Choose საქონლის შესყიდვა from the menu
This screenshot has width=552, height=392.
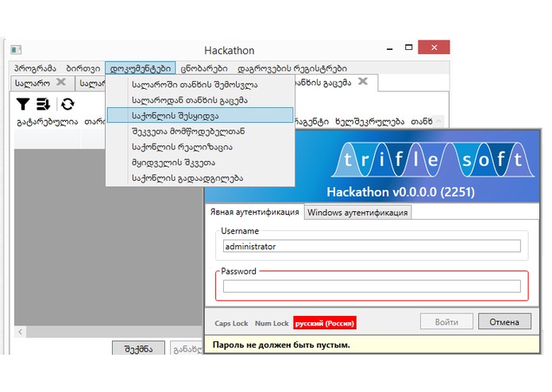point(200,115)
